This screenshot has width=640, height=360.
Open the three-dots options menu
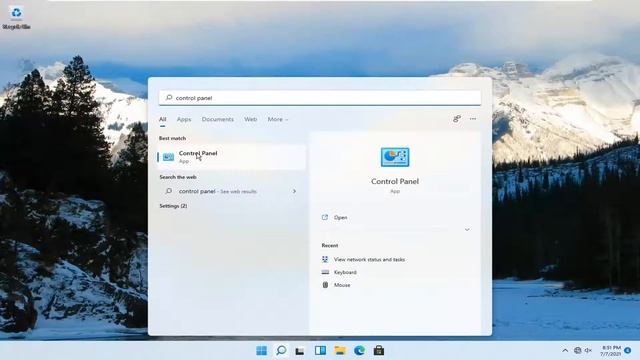tap(473, 119)
